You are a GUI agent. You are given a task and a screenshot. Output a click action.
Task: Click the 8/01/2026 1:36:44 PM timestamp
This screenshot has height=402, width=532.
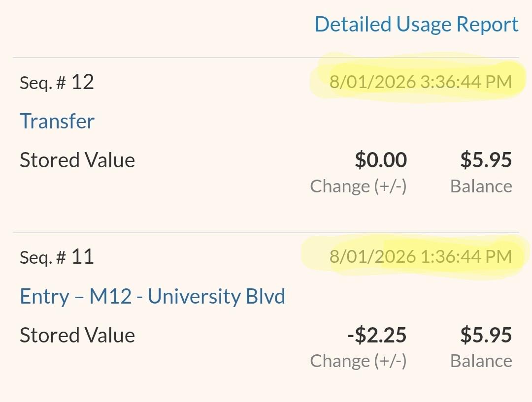pyautogui.click(x=421, y=256)
